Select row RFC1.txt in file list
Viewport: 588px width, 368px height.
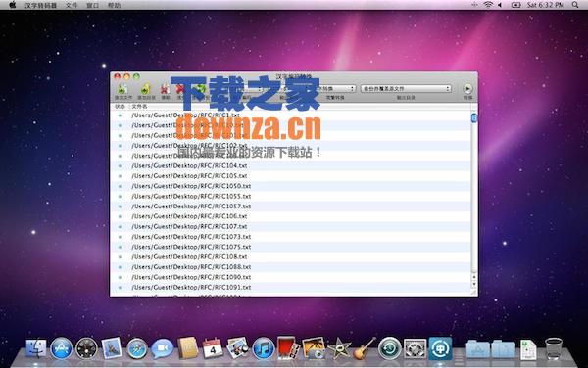click(x=291, y=115)
